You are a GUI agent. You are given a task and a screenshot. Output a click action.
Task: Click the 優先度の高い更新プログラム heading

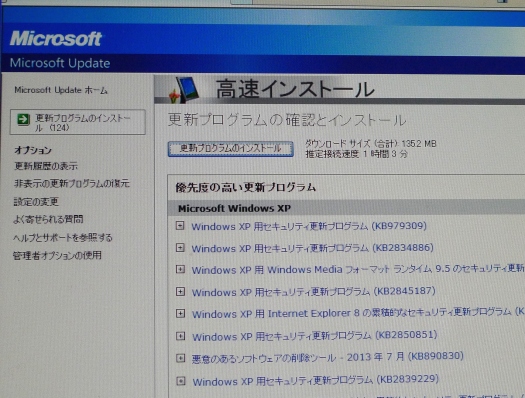[x=245, y=187]
